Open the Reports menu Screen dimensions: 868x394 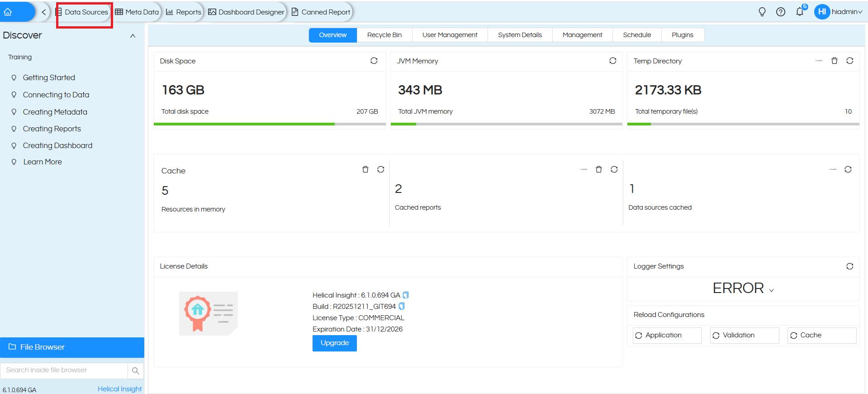coord(184,12)
